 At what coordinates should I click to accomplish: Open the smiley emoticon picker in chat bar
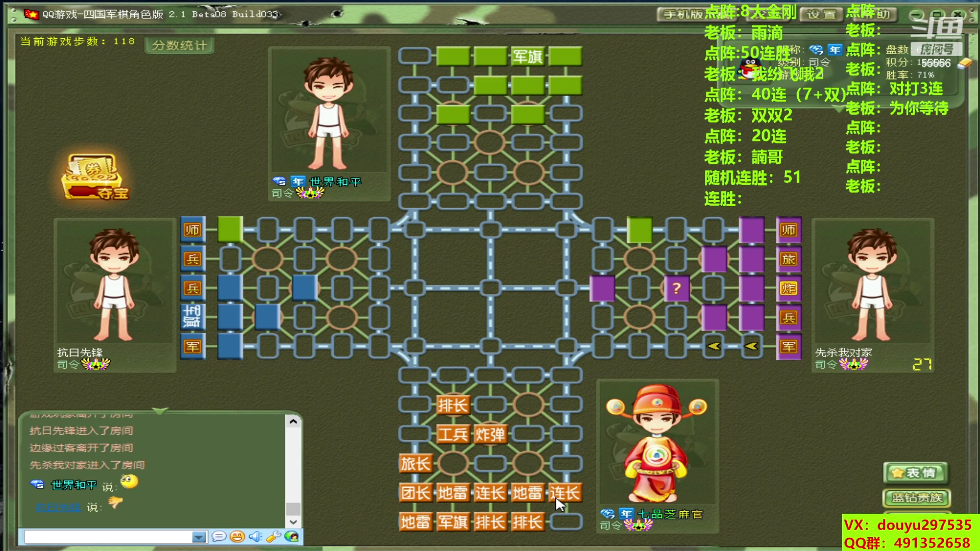click(x=237, y=536)
